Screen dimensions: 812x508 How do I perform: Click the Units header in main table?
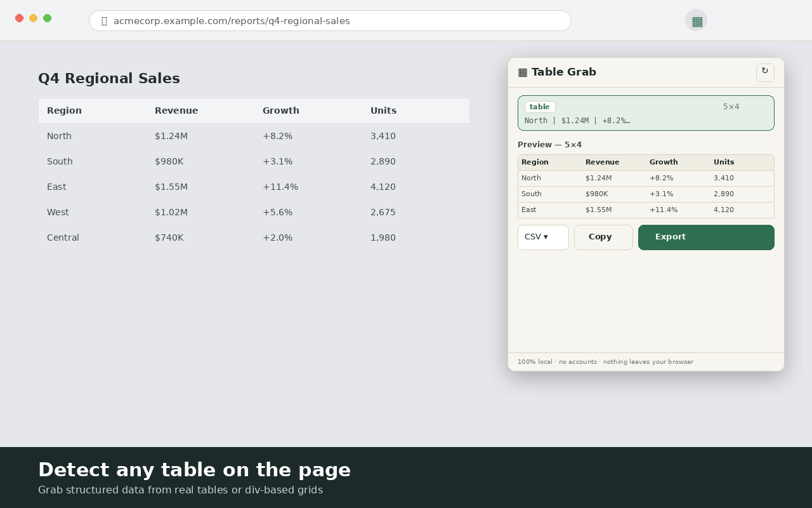click(383, 110)
